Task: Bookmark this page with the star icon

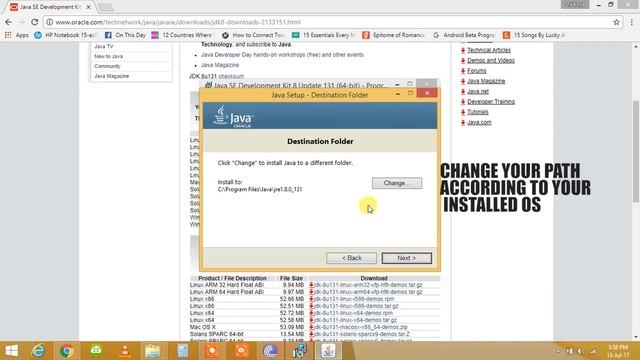Action: (x=616, y=22)
